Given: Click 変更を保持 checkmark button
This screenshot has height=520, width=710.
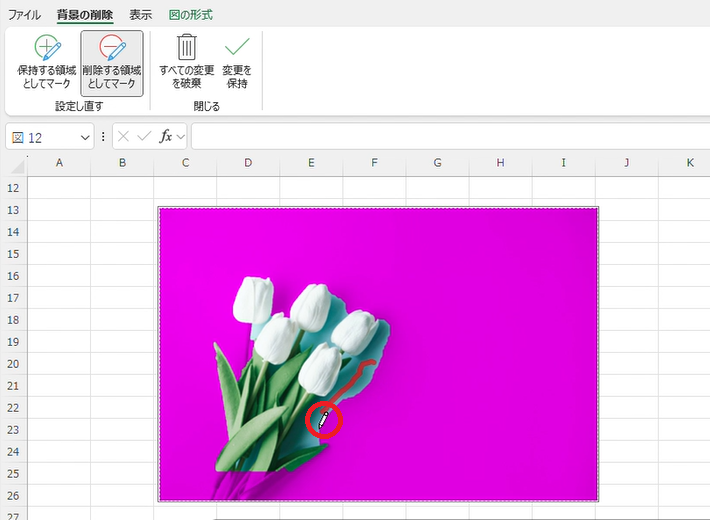Looking at the screenshot, I should (237, 62).
